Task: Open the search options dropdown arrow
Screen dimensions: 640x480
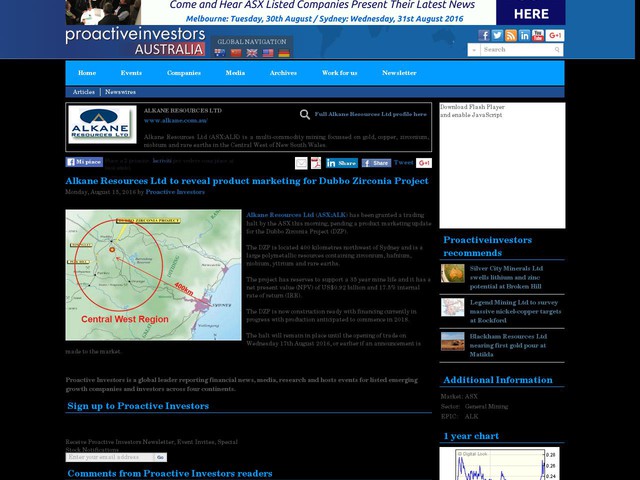Action: (x=474, y=50)
